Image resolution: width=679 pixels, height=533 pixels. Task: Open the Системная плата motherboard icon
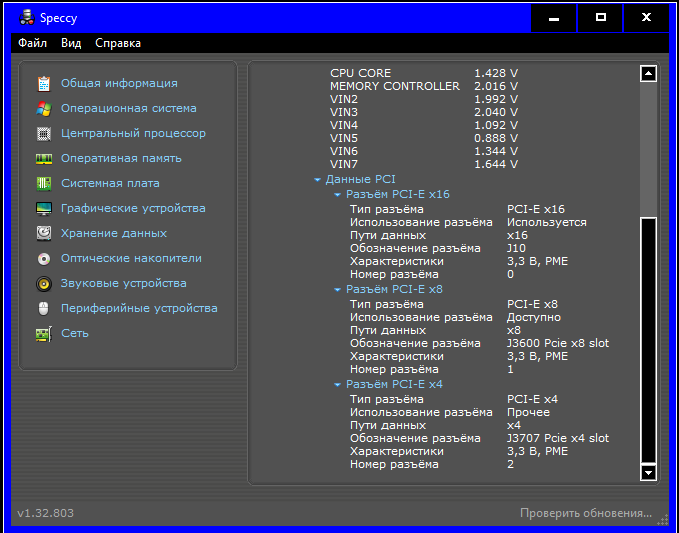tap(44, 184)
